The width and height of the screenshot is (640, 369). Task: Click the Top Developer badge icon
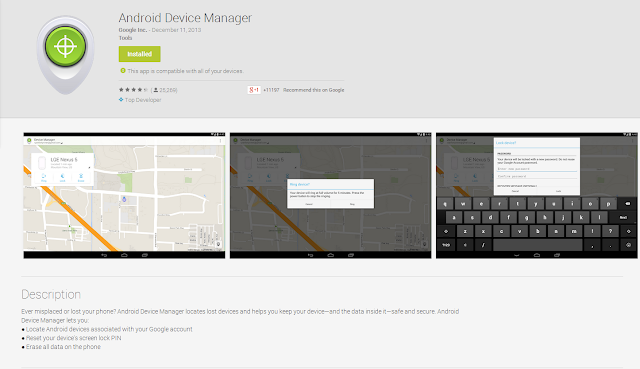[x=121, y=100]
